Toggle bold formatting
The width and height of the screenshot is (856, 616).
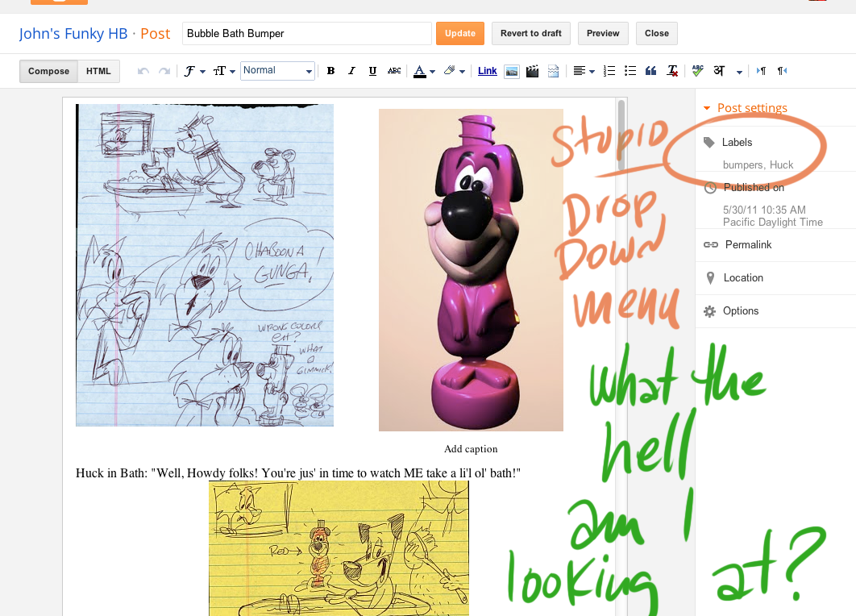330,70
